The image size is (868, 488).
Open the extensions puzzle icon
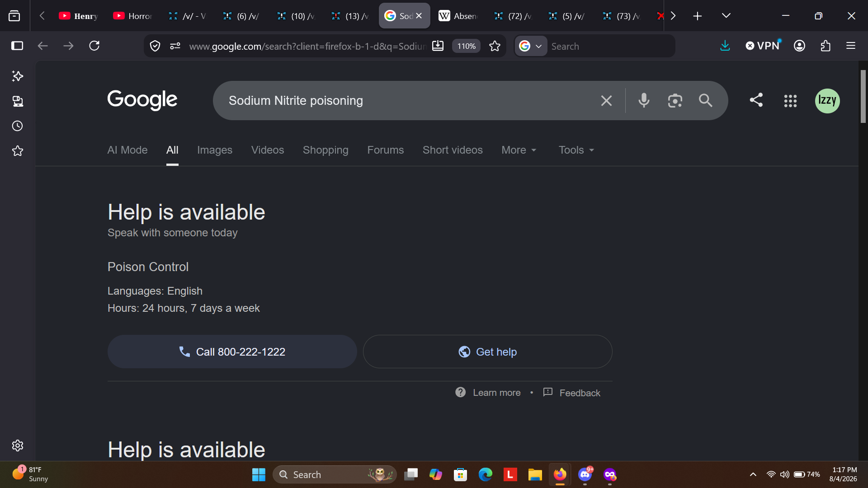pyautogui.click(x=826, y=46)
